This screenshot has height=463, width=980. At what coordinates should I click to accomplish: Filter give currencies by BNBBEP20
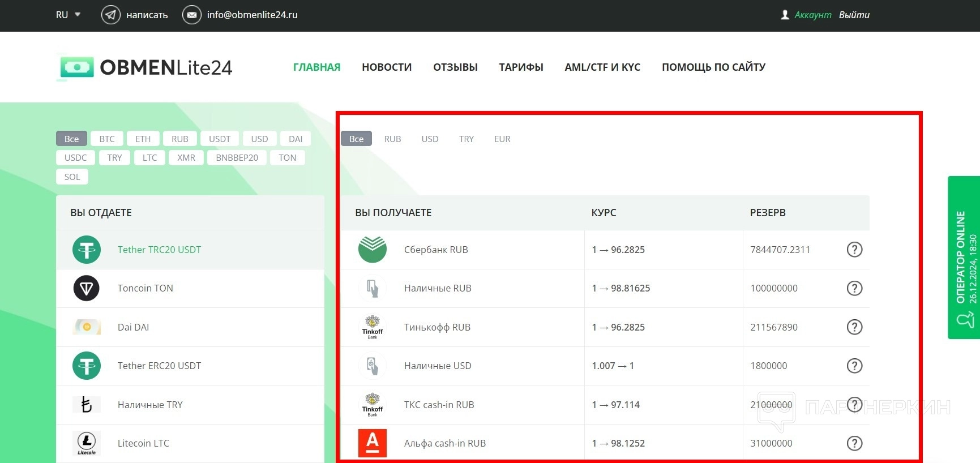click(237, 157)
